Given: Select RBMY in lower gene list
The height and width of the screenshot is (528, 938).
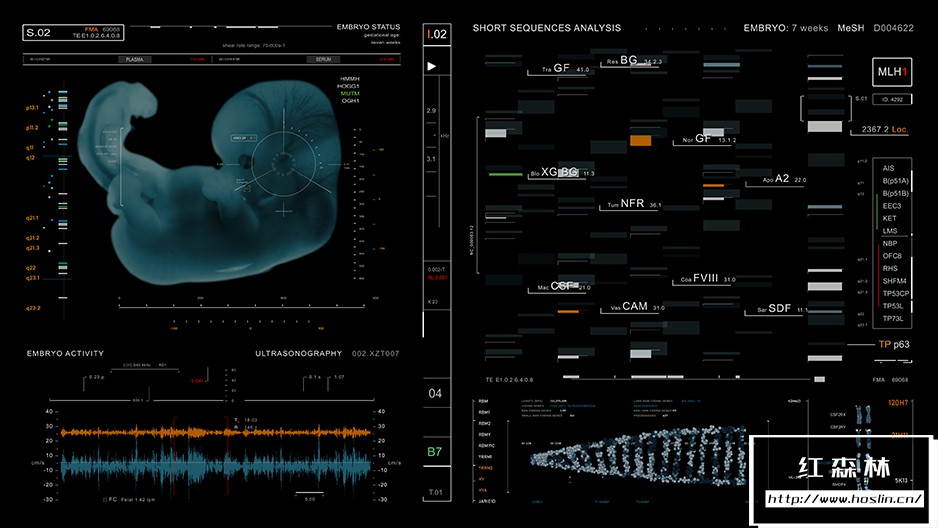Looking at the screenshot, I should pos(485,435).
